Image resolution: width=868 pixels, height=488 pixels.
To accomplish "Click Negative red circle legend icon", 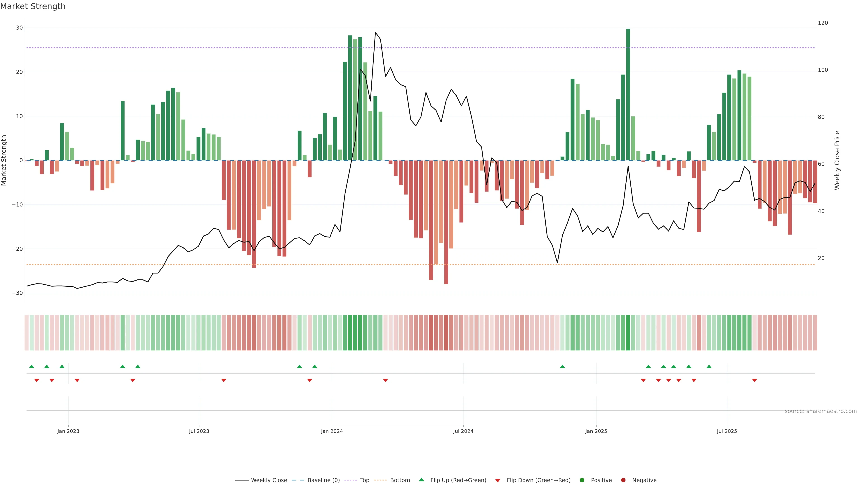I will point(623,480).
